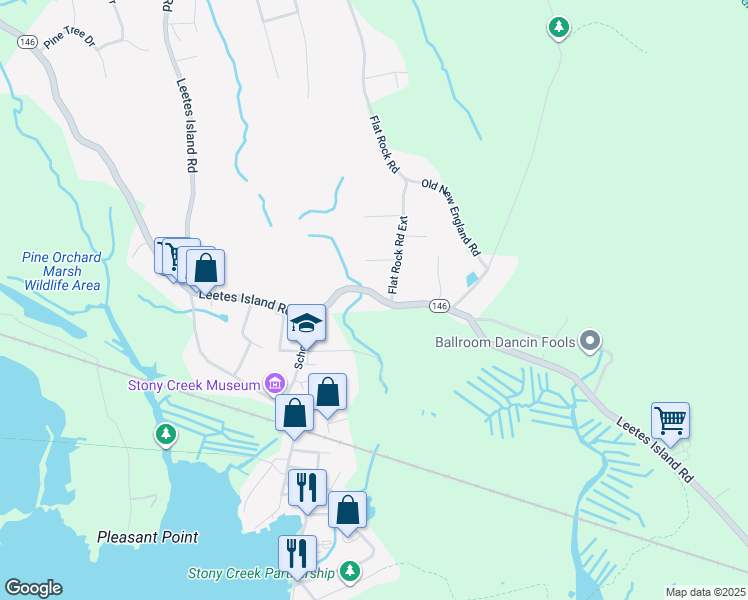This screenshot has width=748, height=600.
Task: Select the shopping bag marker right of school road
Action: point(327,395)
